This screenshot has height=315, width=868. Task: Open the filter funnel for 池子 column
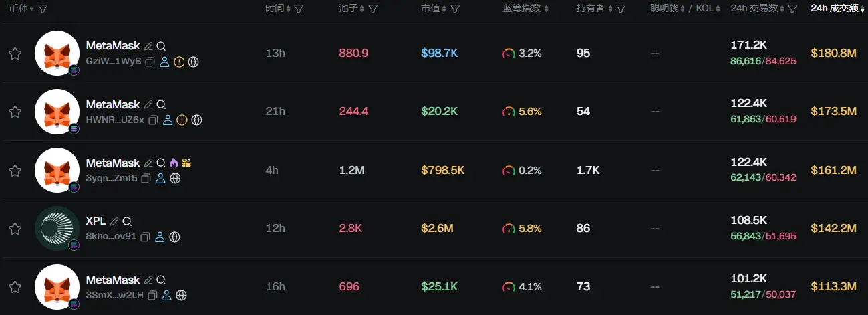(373, 9)
